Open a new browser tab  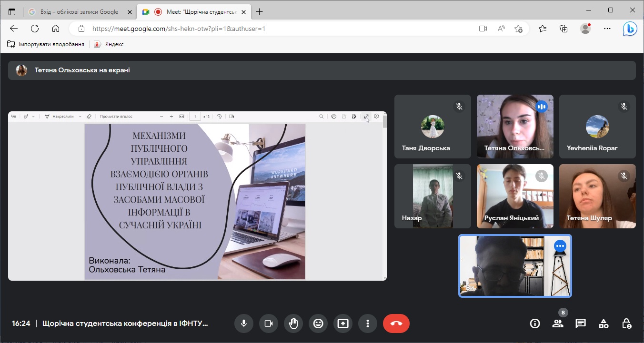(260, 12)
